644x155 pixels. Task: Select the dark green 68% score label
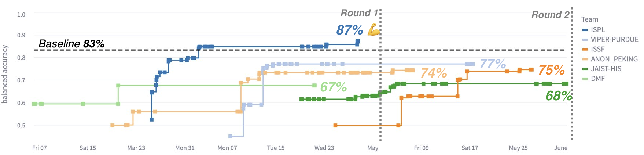tap(558, 96)
